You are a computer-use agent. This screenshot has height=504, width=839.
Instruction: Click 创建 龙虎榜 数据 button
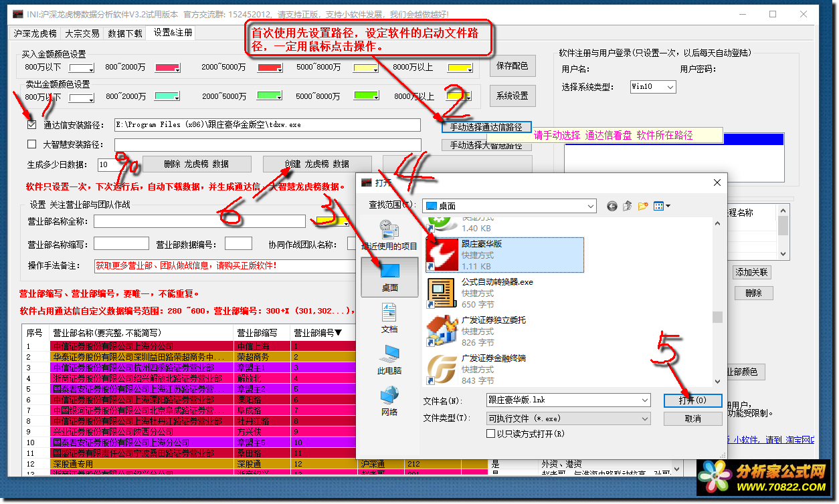point(316,164)
